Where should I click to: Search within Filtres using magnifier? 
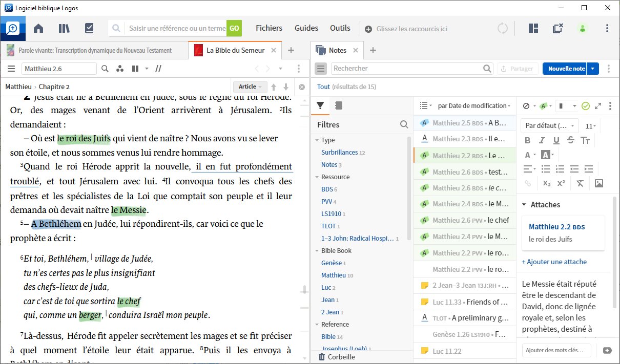pos(404,124)
